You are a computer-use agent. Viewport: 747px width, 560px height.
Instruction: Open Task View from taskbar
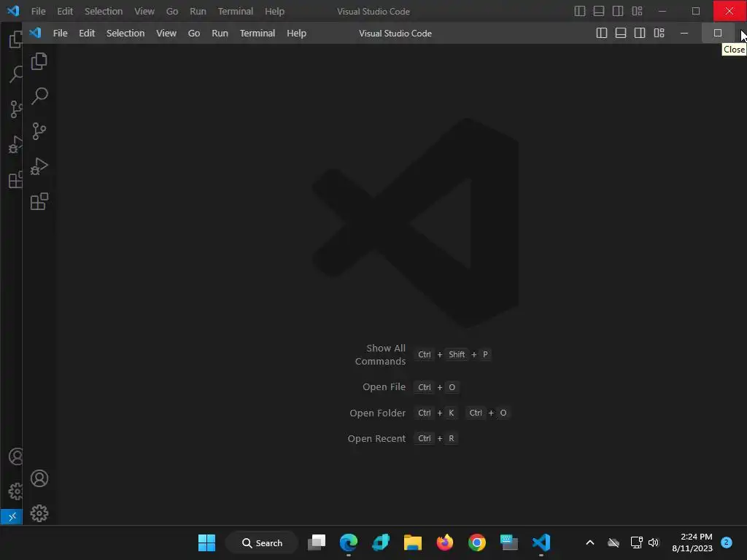(x=317, y=542)
